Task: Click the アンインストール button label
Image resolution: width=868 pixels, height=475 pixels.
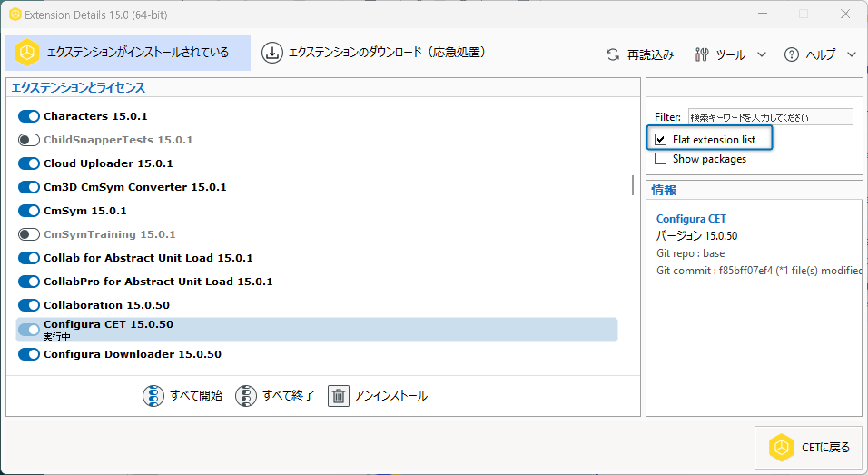Action: (x=391, y=396)
